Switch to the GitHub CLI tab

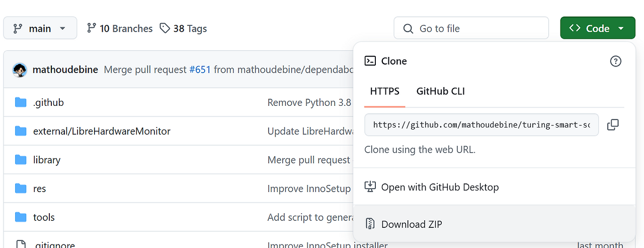[440, 91]
